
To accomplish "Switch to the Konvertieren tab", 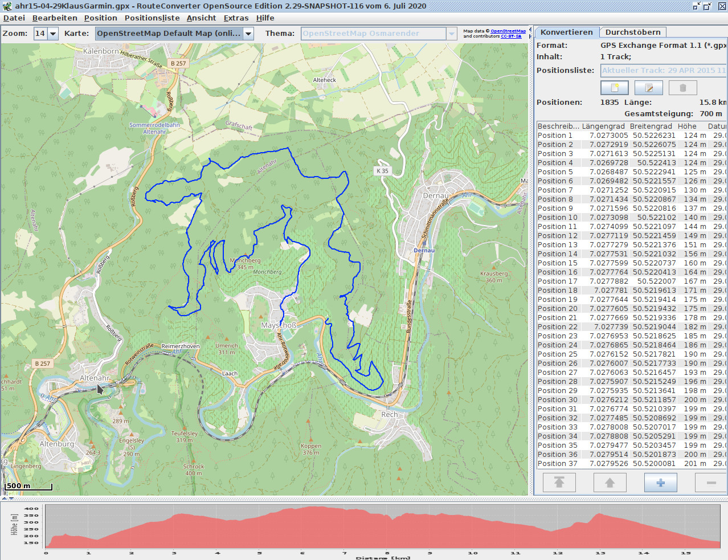I will click(567, 32).
